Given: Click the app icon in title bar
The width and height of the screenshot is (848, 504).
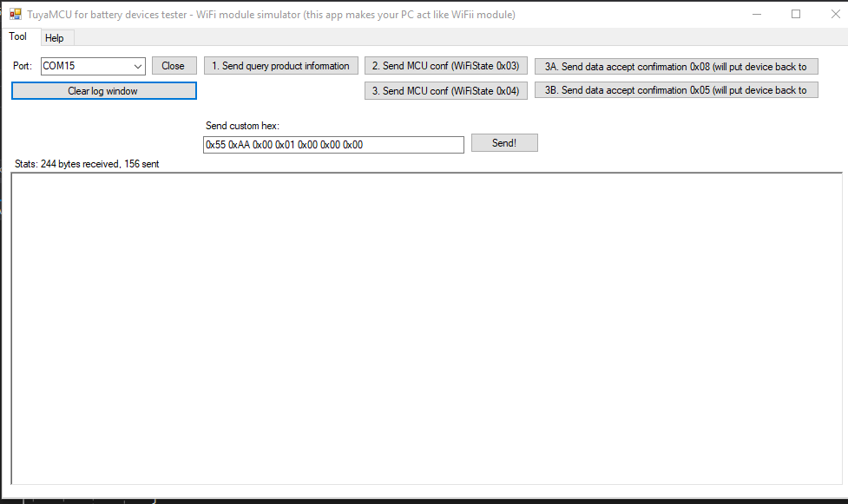Looking at the screenshot, I should (15, 14).
